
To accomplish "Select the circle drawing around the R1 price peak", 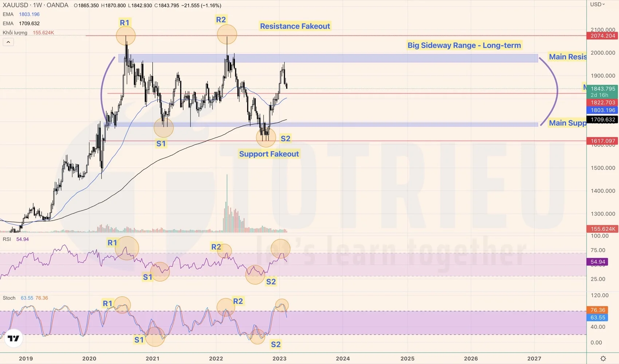I will (126, 36).
